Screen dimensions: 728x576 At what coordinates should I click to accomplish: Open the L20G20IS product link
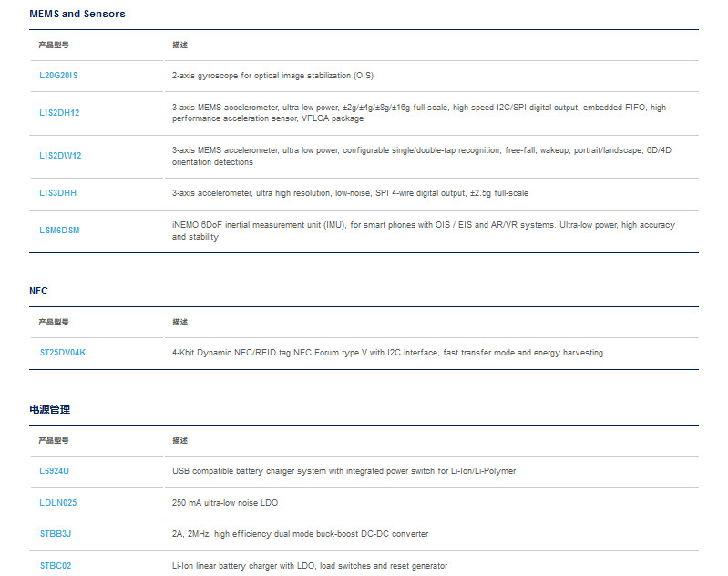click(x=58, y=76)
